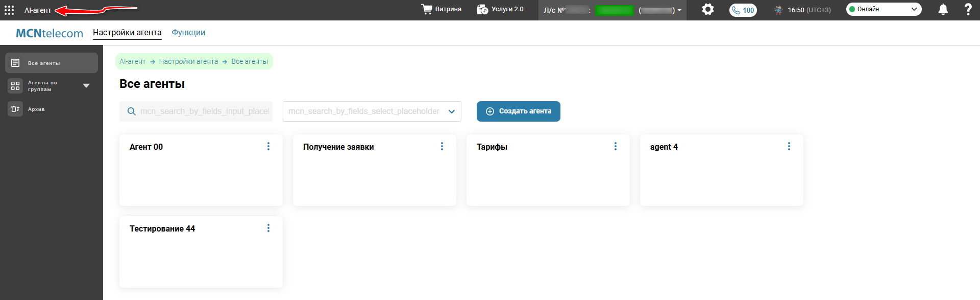Switch to the Функции tab
The image size is (980, 300).
[188, 33]
